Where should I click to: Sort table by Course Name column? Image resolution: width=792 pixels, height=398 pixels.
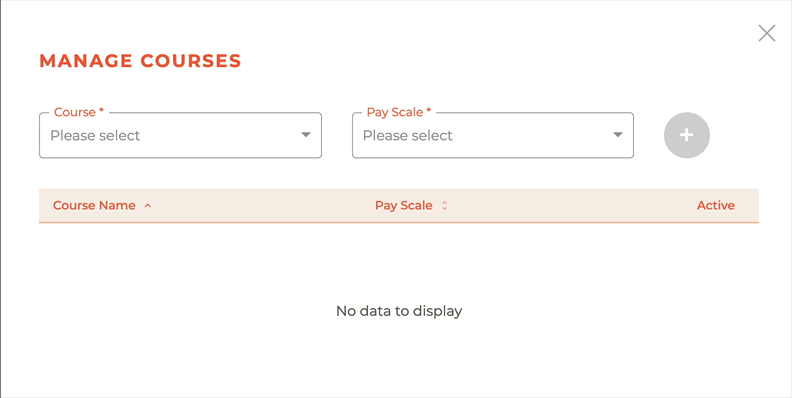pos(94,206)
